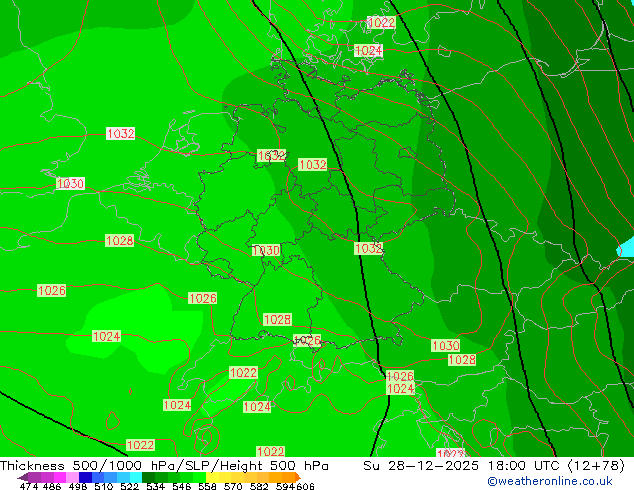Screen dimensions: 634x490
Task: Pick the cyan swatch in the thickness legend
Action: 136,477
